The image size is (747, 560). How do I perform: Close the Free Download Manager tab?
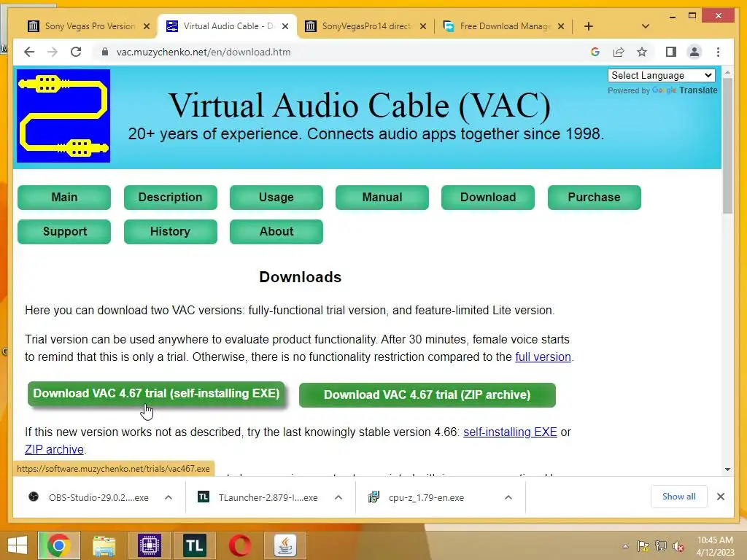tap(561, 26)
